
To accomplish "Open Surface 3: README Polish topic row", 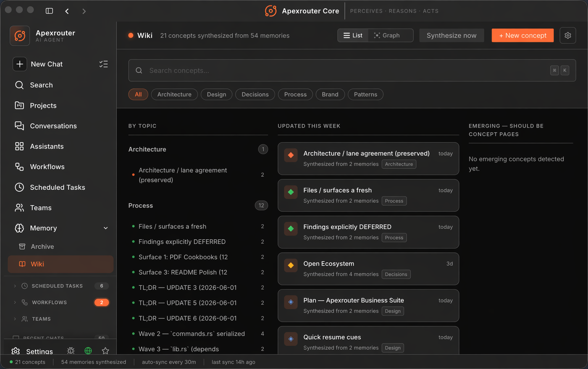I will click(x=198, y=272).
